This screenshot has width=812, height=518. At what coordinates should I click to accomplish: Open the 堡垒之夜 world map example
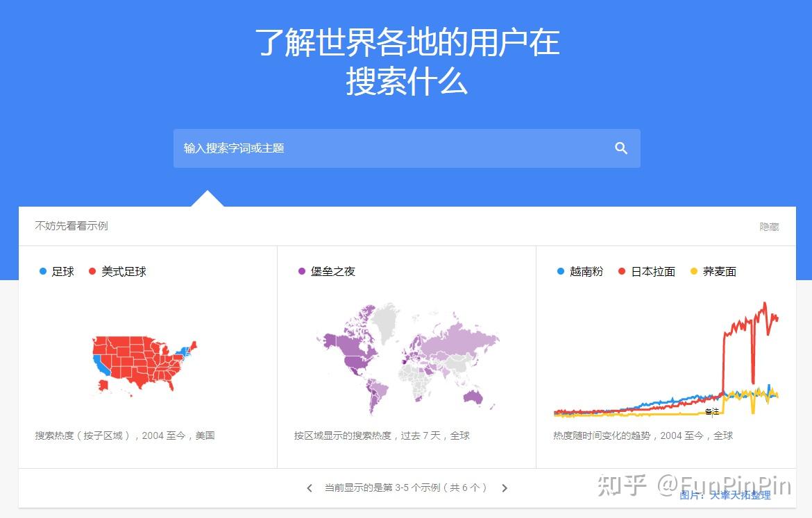tap(406, 361)
